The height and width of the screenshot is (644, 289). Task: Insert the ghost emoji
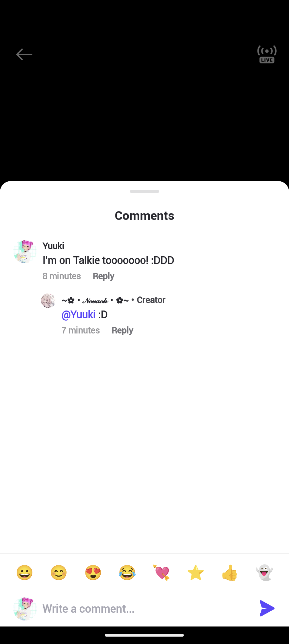[x=264, y=573]
